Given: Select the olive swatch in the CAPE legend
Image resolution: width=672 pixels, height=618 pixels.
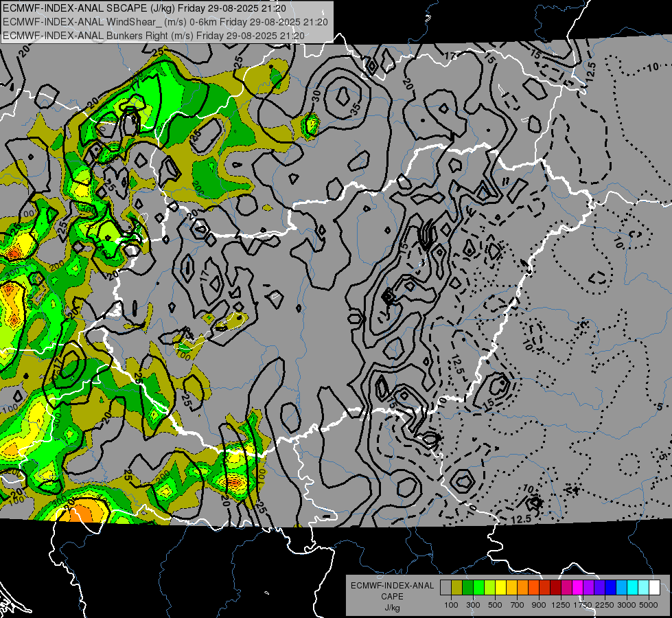Looking at the screenshot, I should (x=457, y=588).
